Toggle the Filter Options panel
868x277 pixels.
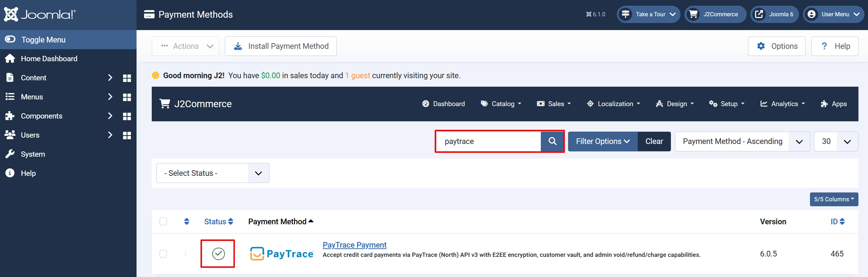(x=603, y=142)
